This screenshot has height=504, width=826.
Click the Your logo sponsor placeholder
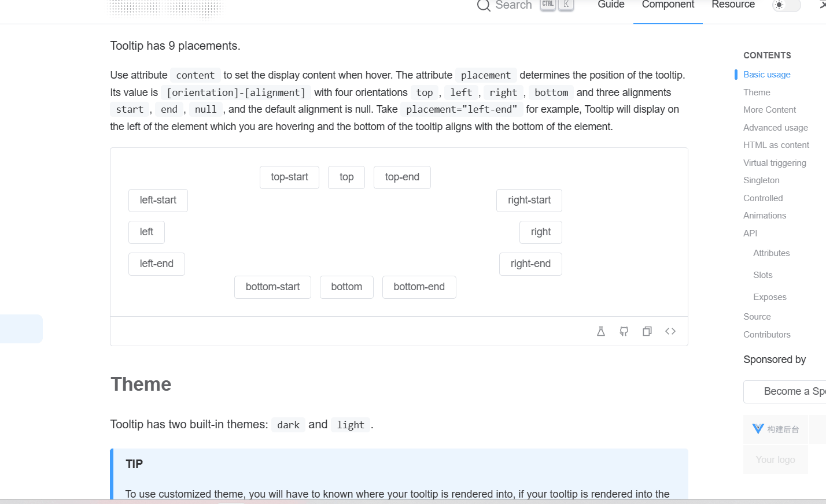point(775,459)
